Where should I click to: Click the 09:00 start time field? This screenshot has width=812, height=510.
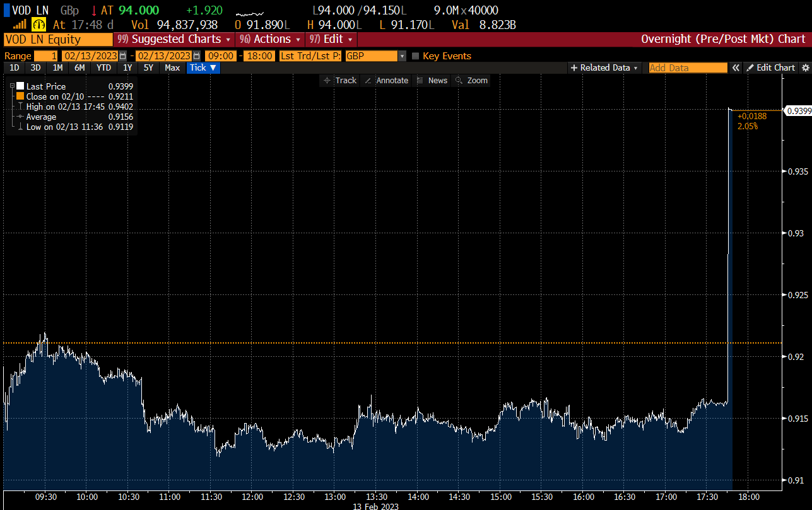pos(221,56)
